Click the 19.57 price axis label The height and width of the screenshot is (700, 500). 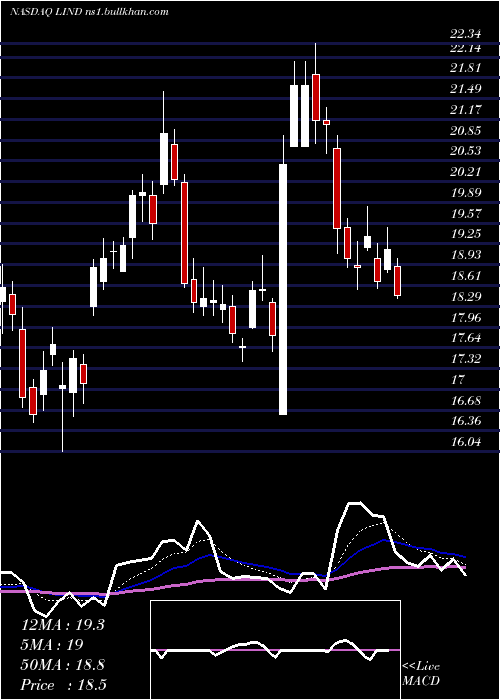pyautogui.click(x=465, y=213)
